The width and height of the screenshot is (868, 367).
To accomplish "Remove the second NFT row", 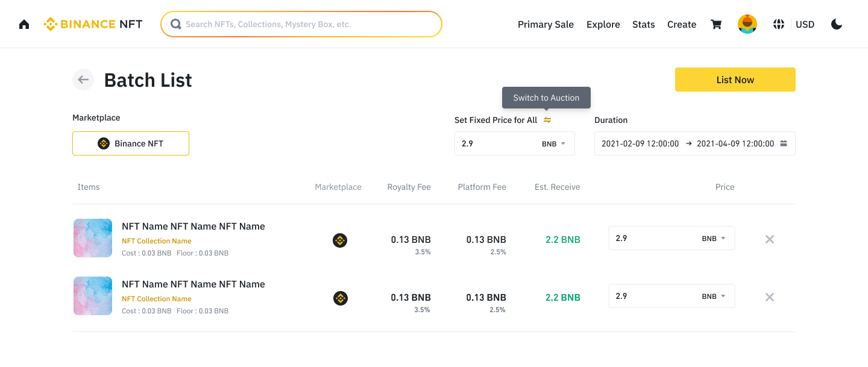I will (x=769, y=297).
